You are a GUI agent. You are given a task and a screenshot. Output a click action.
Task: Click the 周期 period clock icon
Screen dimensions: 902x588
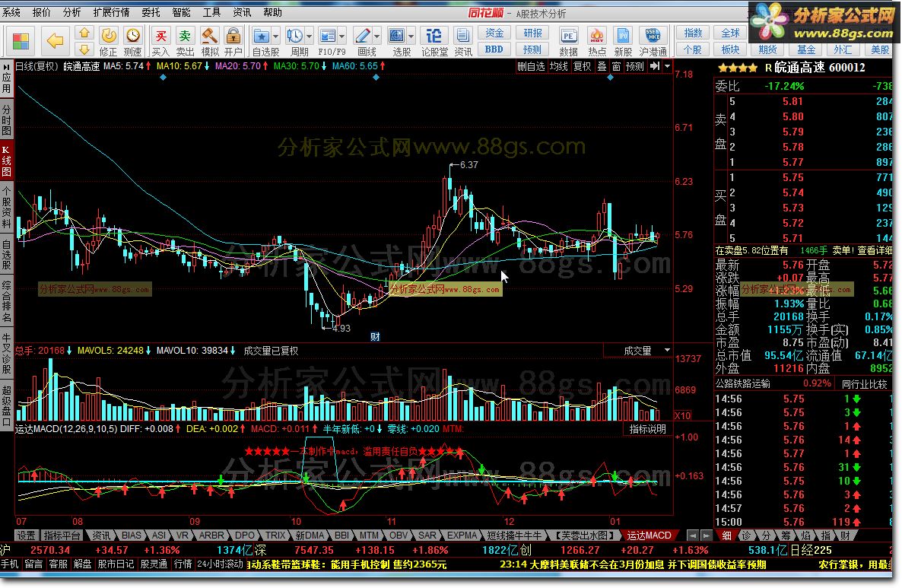click(294, 37)
